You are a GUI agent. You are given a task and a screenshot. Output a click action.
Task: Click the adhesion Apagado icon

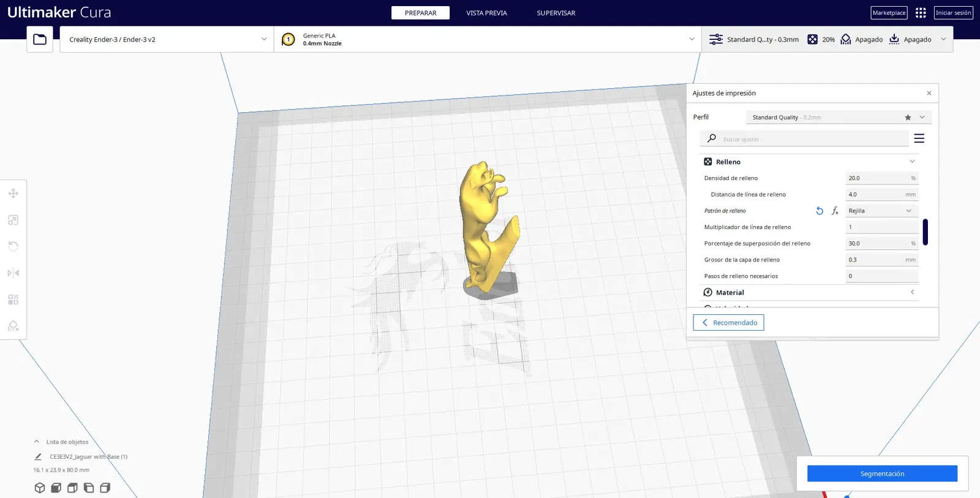pyautogui.click(x=894, y=39)
